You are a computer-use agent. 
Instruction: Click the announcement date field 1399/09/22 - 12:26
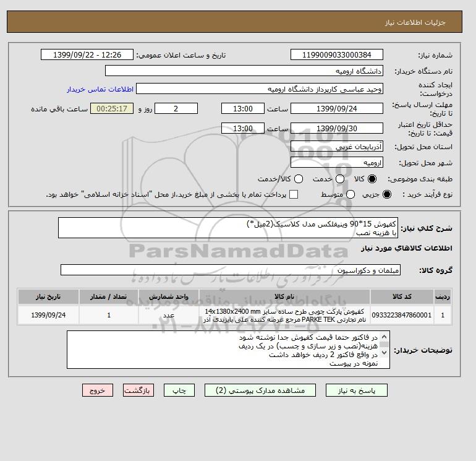tap(87, 54)
